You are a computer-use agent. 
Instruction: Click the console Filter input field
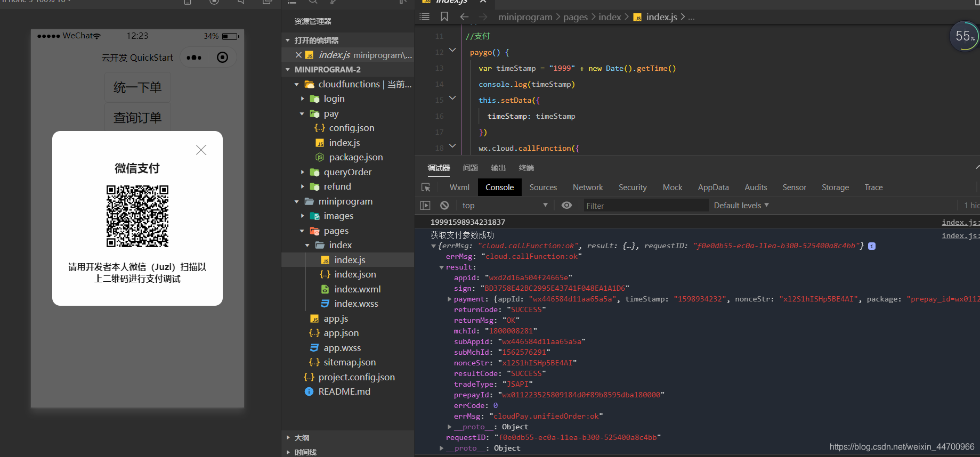pyautogui.click(x=645, y=206)
